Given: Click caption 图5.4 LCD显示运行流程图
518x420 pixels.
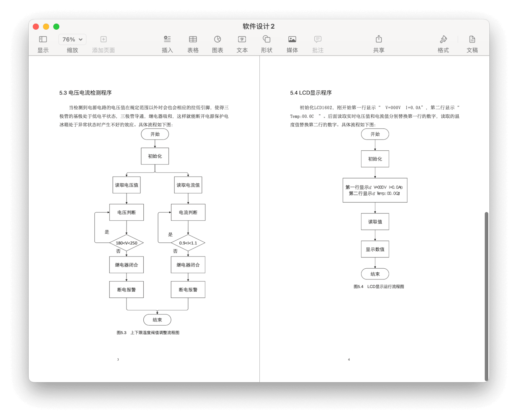Looking at the screenshot, I should click(x=379, y=287).
